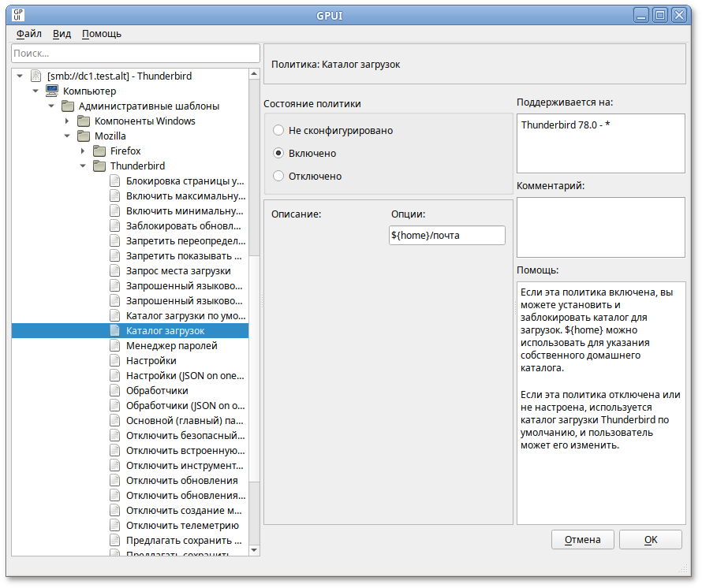Select the "Включено" radio button

pyautogui.click(x=278, y=153)
